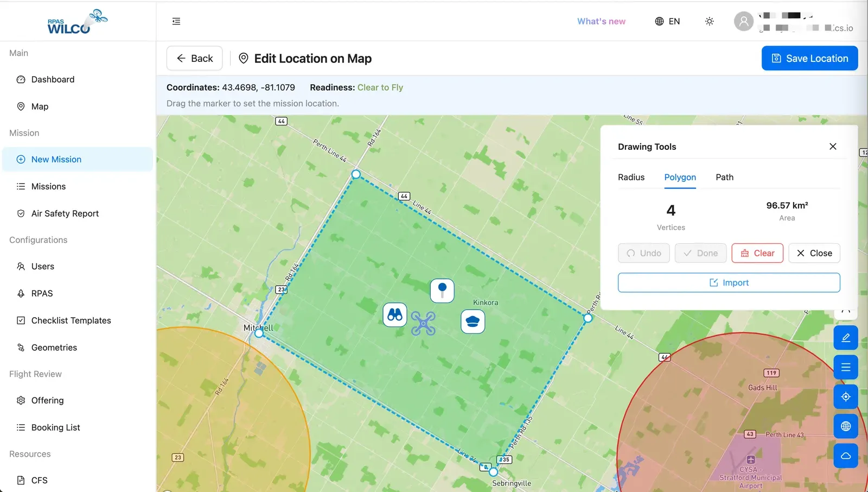
Task: Select New Mission in the sidebar
Action: (78, 159)
